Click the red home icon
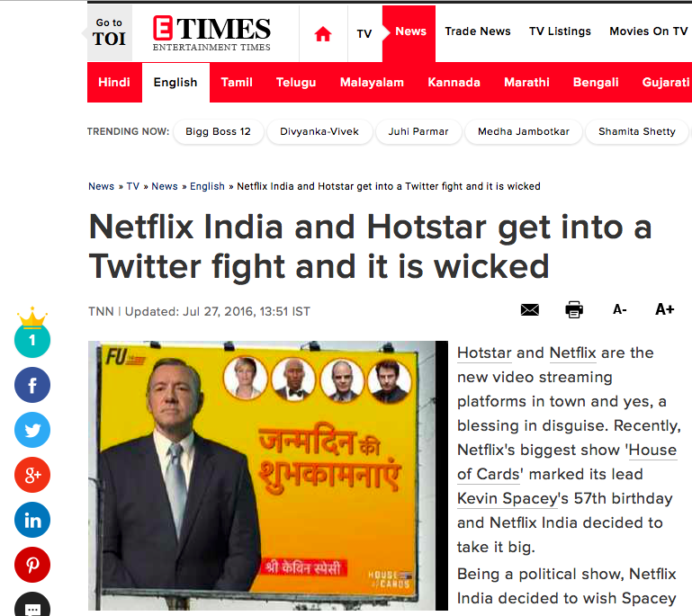692x616 pixels. click(323, 34)
